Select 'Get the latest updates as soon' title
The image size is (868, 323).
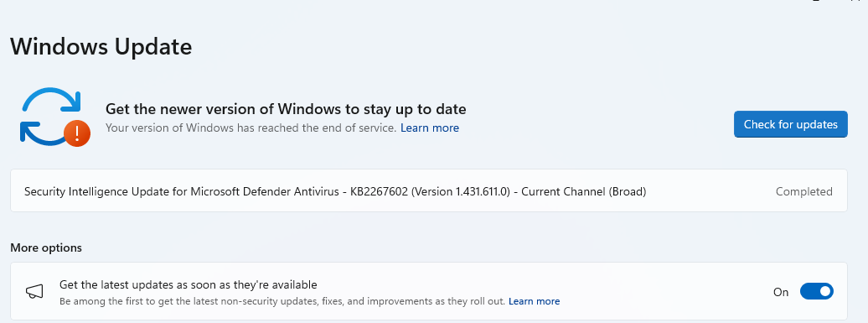189,284
